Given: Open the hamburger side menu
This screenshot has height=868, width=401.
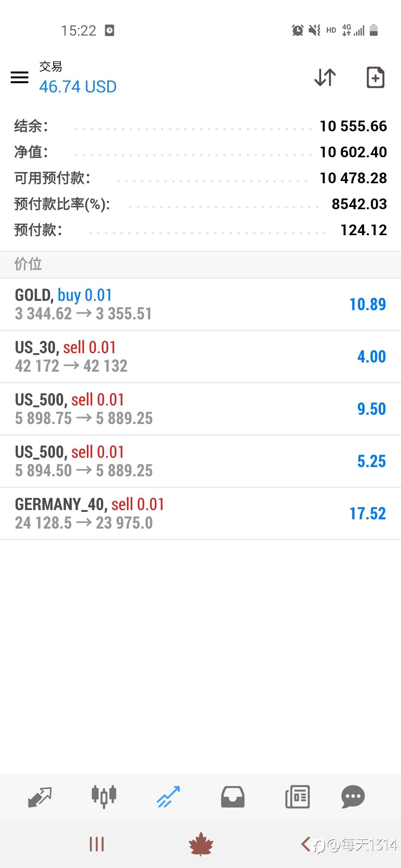Looking at the screenshot, I should point(20,78).
